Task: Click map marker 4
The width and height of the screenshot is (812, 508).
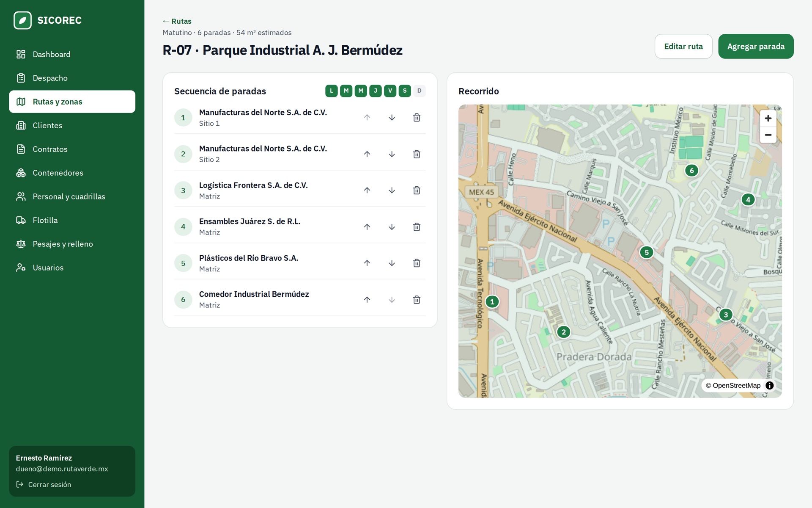Action: 748,200
